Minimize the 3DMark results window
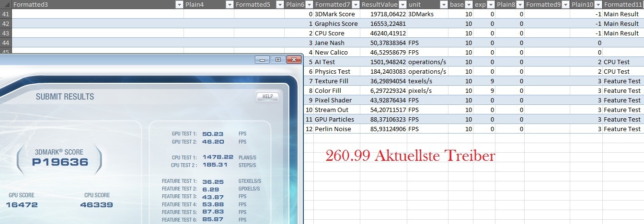 (x=263, y=60)
